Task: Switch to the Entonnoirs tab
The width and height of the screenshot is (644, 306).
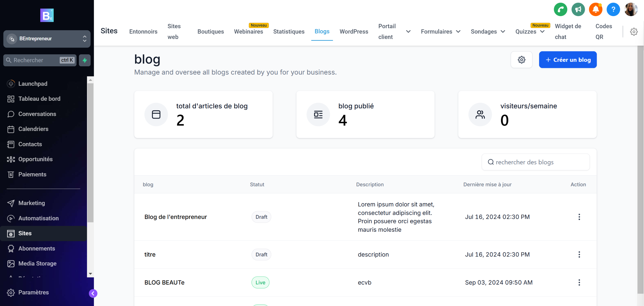Action: pyautogui.click(x=143, y=31)
